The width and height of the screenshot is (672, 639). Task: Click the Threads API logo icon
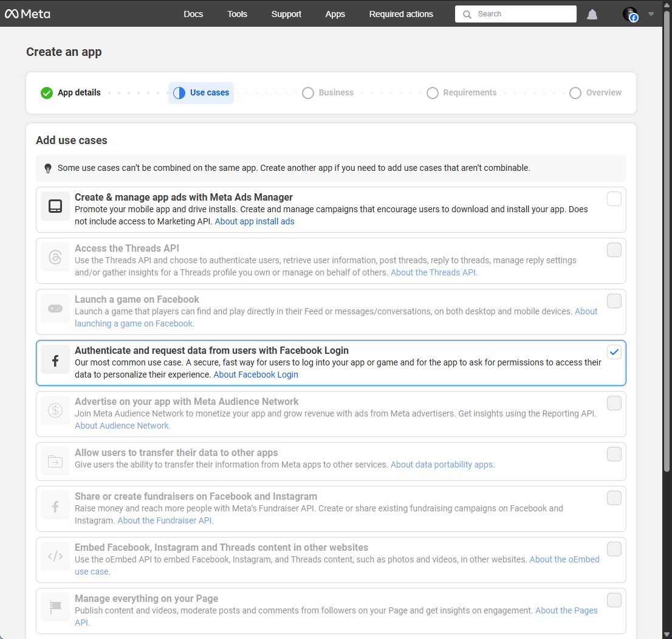(55, 257)
